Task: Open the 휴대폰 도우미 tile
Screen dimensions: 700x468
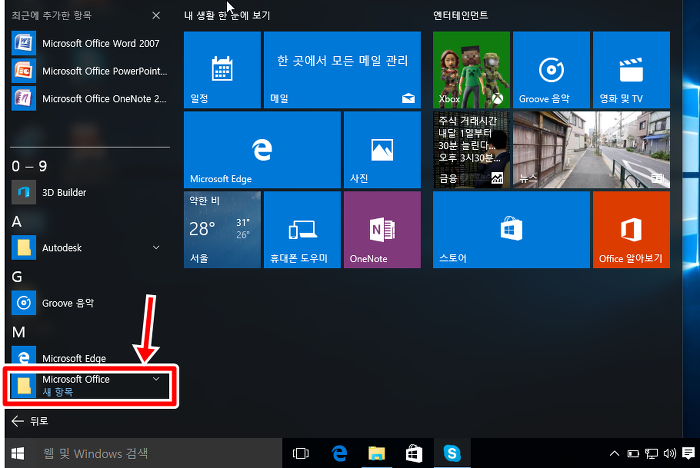Action: click(x=302, y=230)
